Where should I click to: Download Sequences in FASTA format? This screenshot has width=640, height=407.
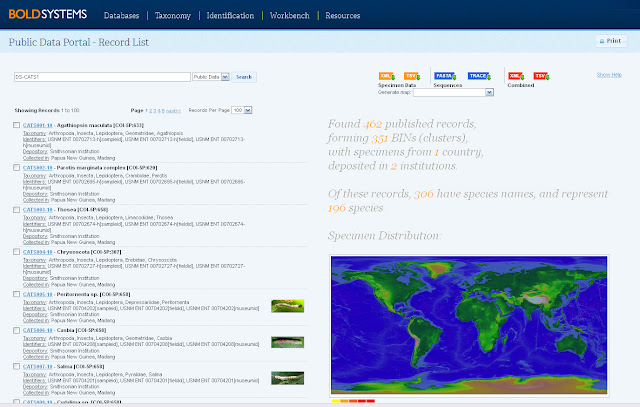(445, 76)
